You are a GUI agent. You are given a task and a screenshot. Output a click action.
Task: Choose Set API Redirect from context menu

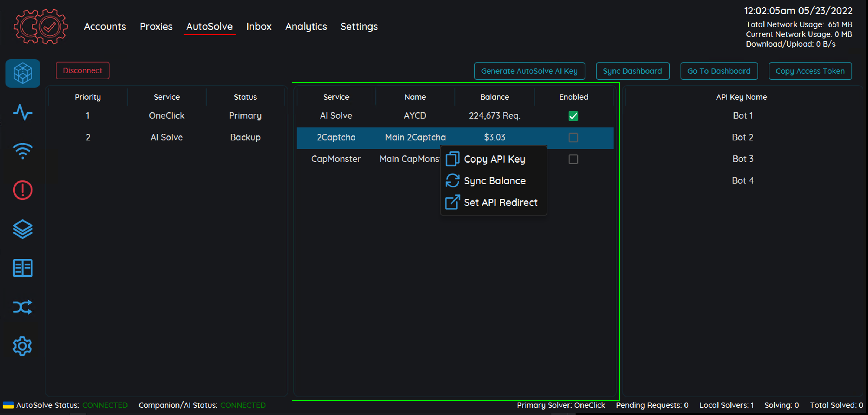tap(494, 202)
